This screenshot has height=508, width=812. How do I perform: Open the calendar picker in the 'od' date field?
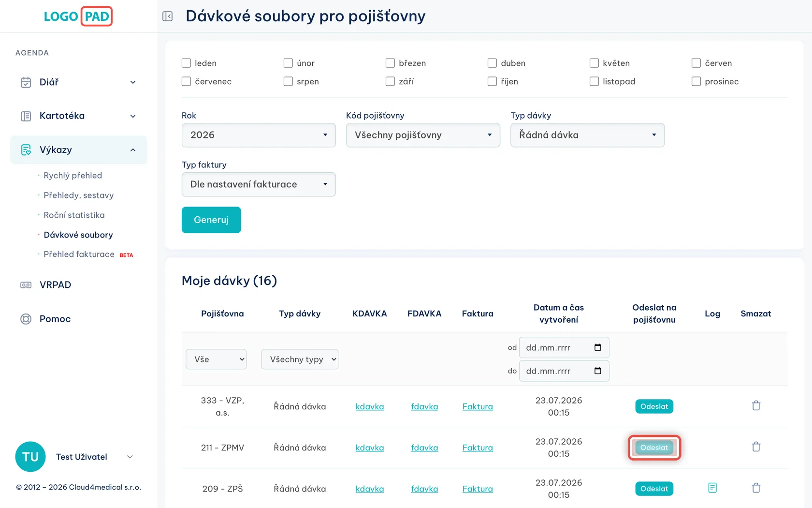pyautogui.click(x=598, y=347)
